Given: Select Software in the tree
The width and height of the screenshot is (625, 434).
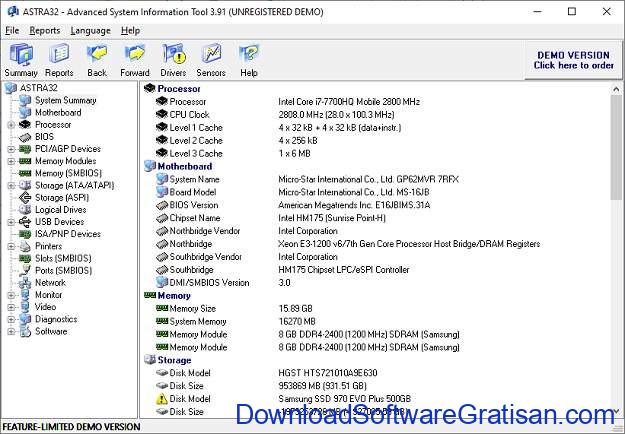Looking at the screenshot, I should 51,331.
